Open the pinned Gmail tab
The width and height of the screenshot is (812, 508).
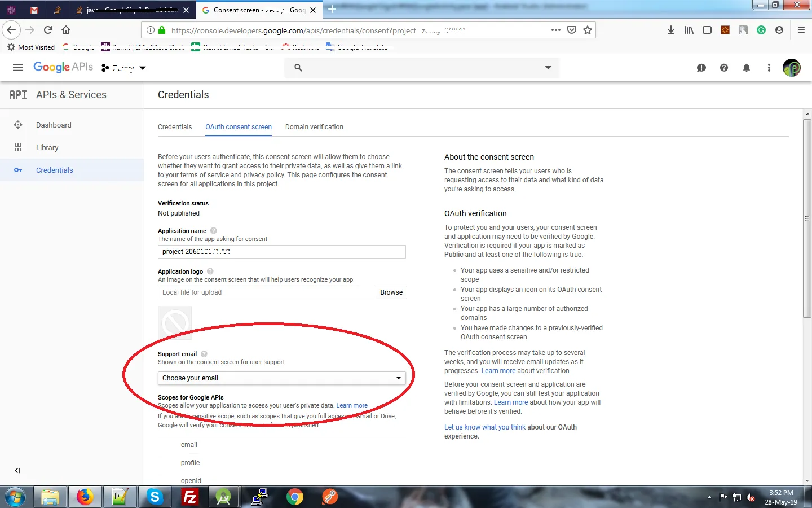(x=34, y=10)
